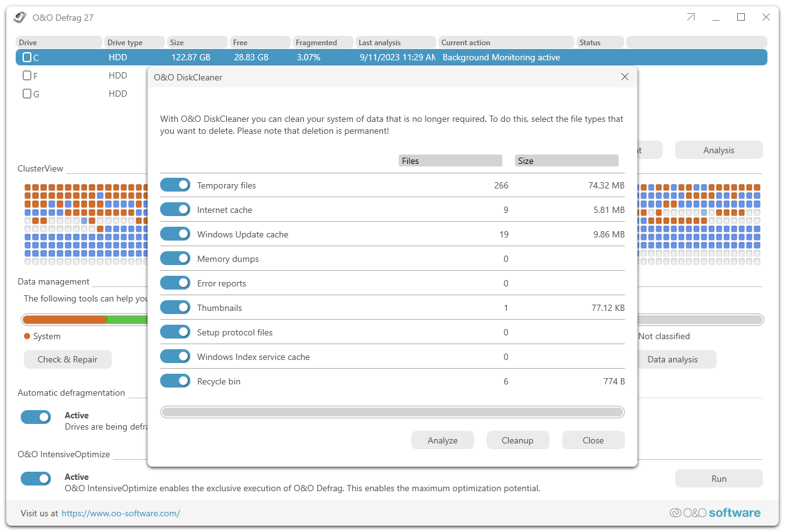Check the drive C checkbox
The width and height of the screenshot is (785, 532).
pyautogui.click(x=27, y=57)
